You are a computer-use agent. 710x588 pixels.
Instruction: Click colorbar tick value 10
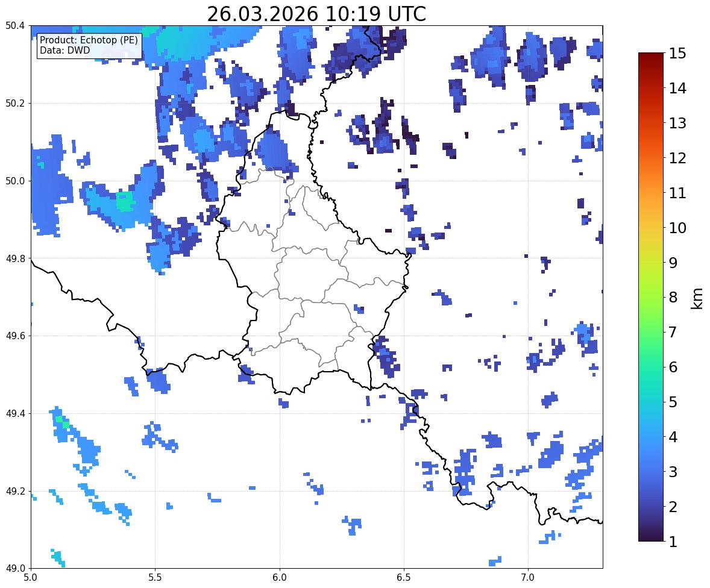(677, 228)
